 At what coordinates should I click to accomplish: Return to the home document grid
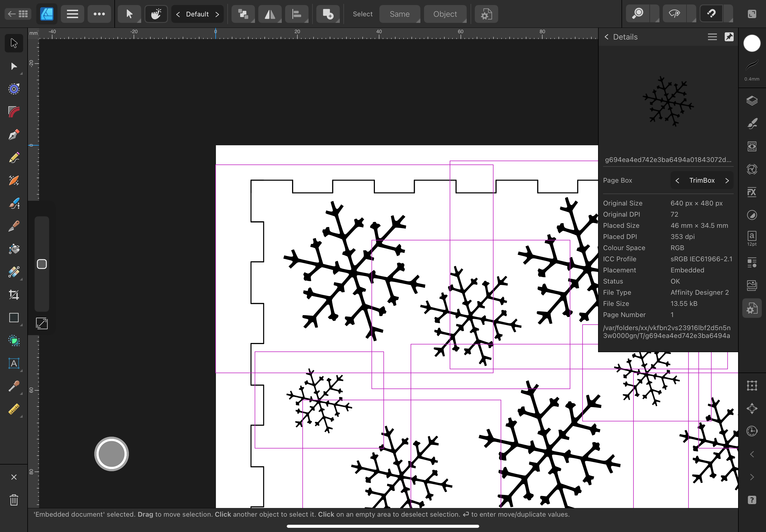[x=18, y=14]
